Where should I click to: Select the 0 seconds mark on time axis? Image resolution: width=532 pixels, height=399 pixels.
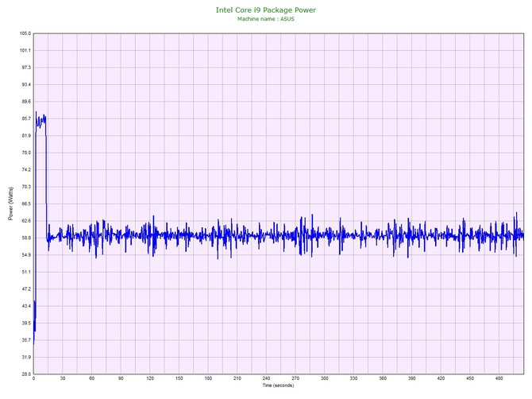click(33, 379)
